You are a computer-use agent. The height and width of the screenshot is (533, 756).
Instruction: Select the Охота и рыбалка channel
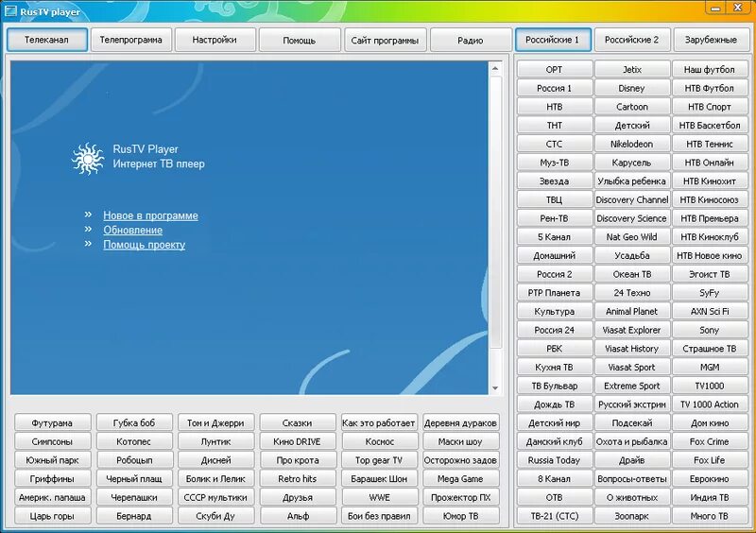click(x=631, y=442)
